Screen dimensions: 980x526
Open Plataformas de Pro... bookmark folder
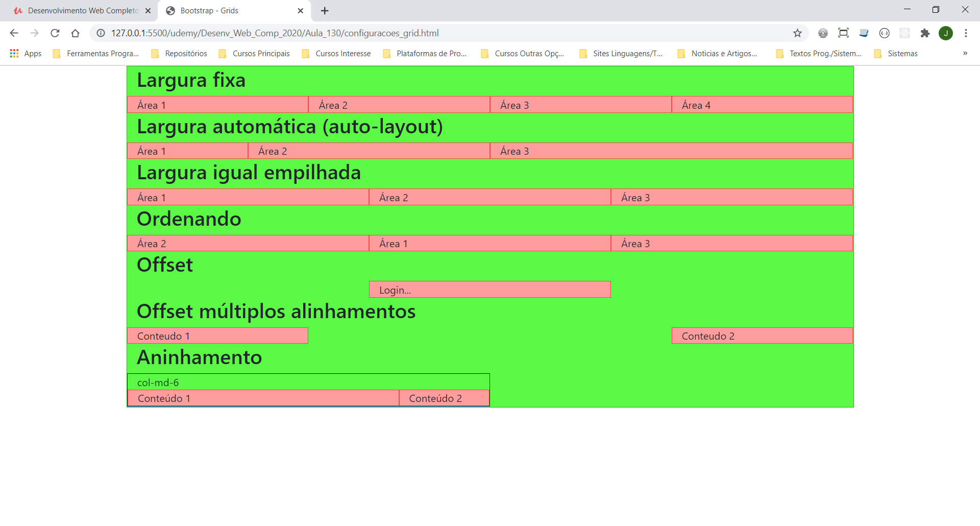coord(425,54)
